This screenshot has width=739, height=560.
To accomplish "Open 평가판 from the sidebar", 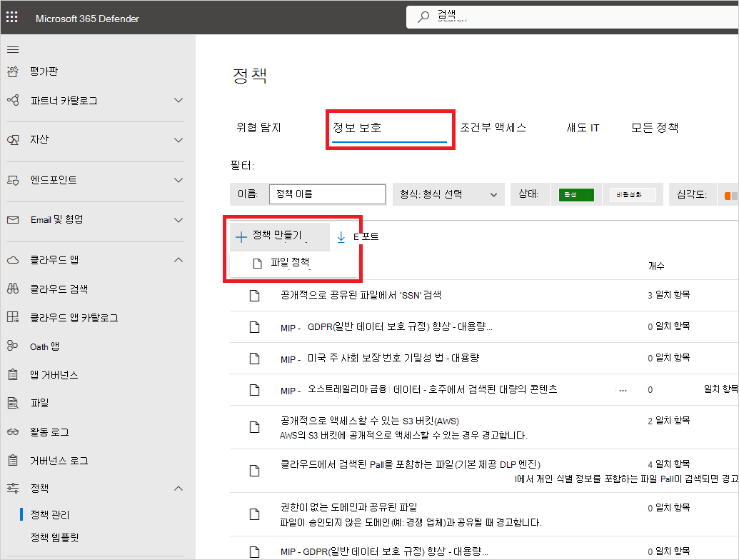I will pos(44,71).
